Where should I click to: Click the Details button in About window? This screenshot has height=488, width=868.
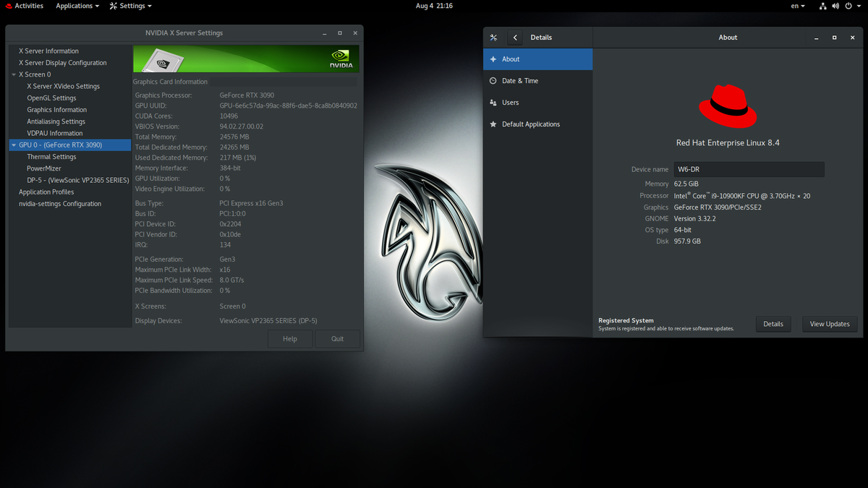(x=773, y=324)
